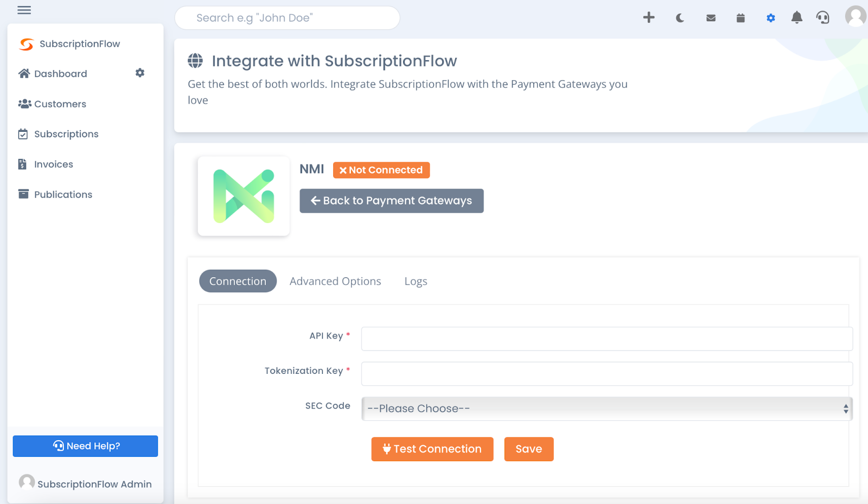Click Back to Payment Gateways button

(x=392, y=201)
